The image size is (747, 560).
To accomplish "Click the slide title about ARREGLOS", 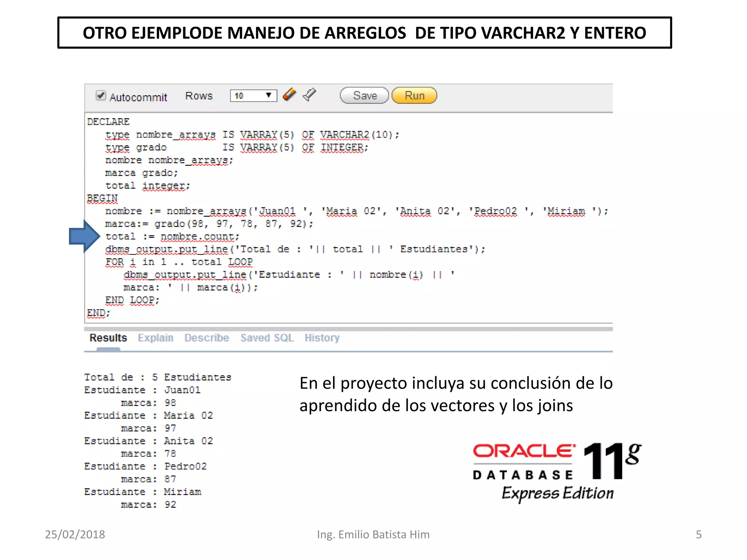I will pos(364,33).
